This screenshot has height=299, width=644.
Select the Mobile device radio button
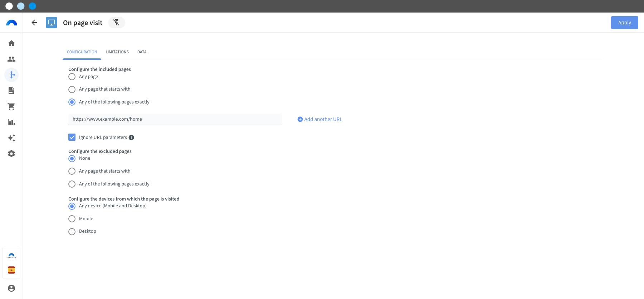point(72,219)
